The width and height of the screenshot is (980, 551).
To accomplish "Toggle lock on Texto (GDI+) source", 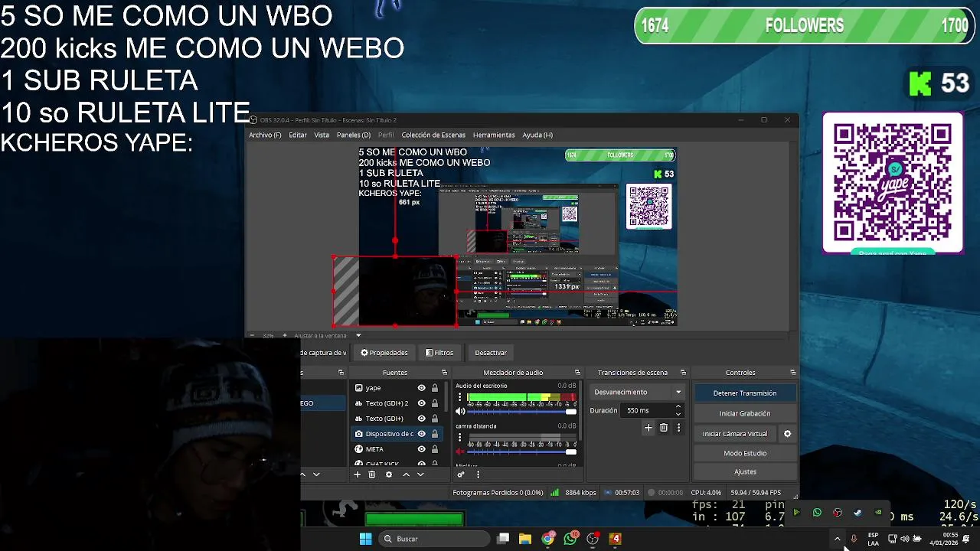I will pos(435,419).
